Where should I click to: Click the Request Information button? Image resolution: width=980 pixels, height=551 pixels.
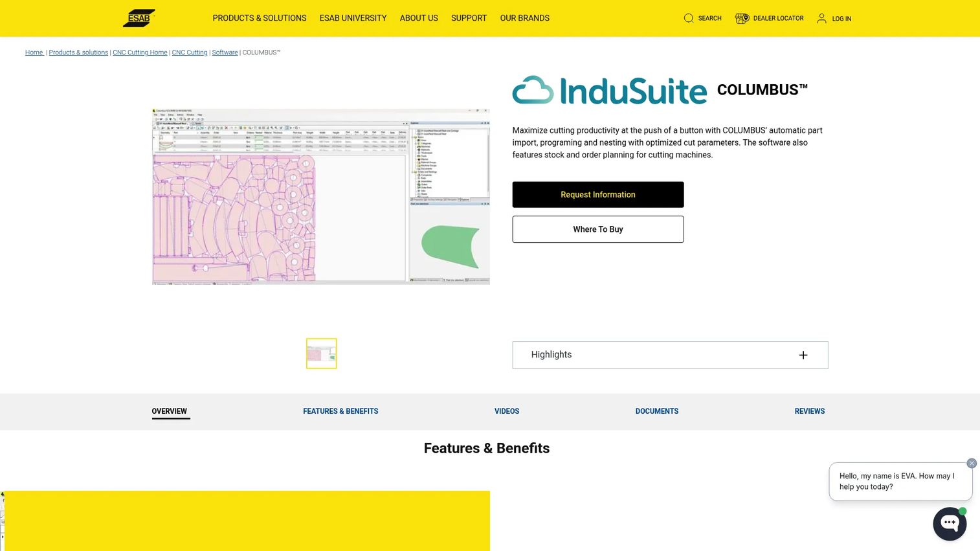click(598, 194)
